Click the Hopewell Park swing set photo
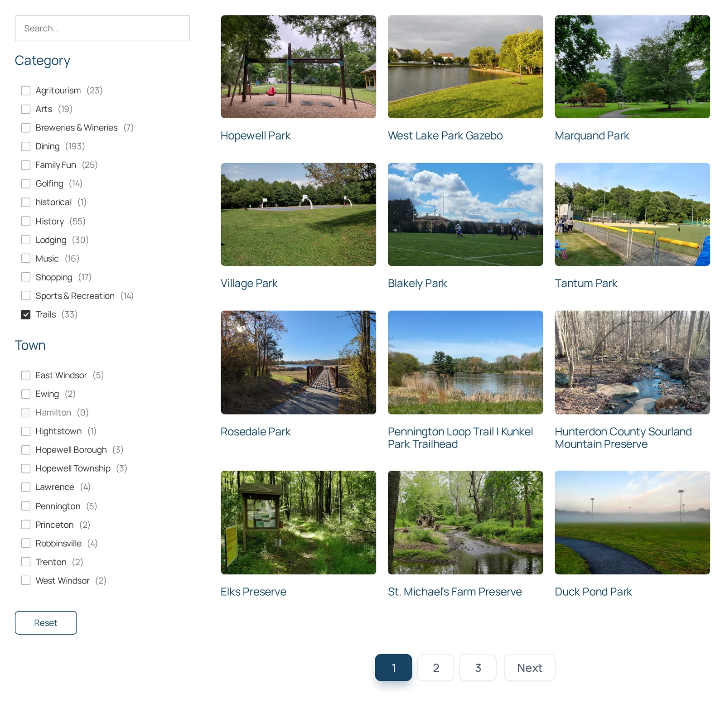The width and height of the screenshot is (725, 728). point(299,67)
